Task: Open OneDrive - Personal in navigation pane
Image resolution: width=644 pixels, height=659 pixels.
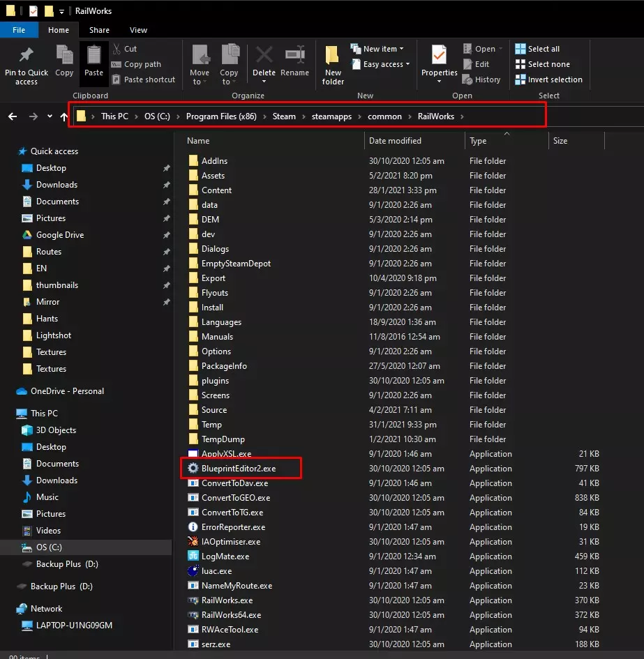Action: tap(67, 391)
